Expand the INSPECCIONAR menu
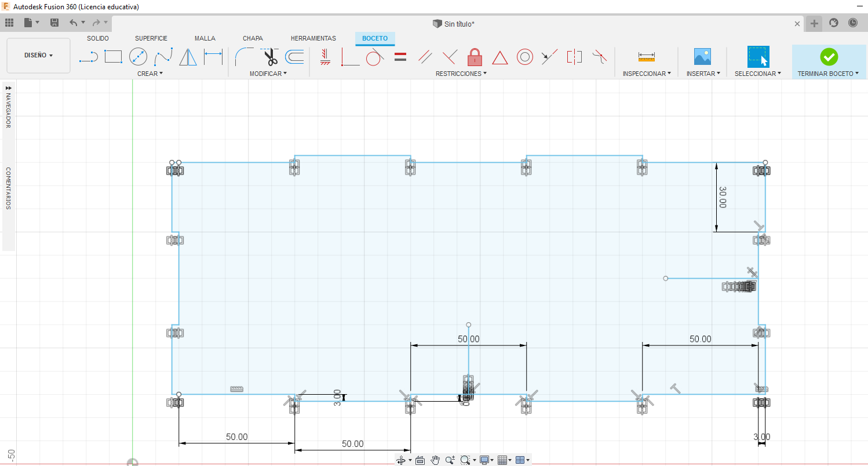Screen dimensions: 868x466 pyautogui.click(x=647, y=74)
